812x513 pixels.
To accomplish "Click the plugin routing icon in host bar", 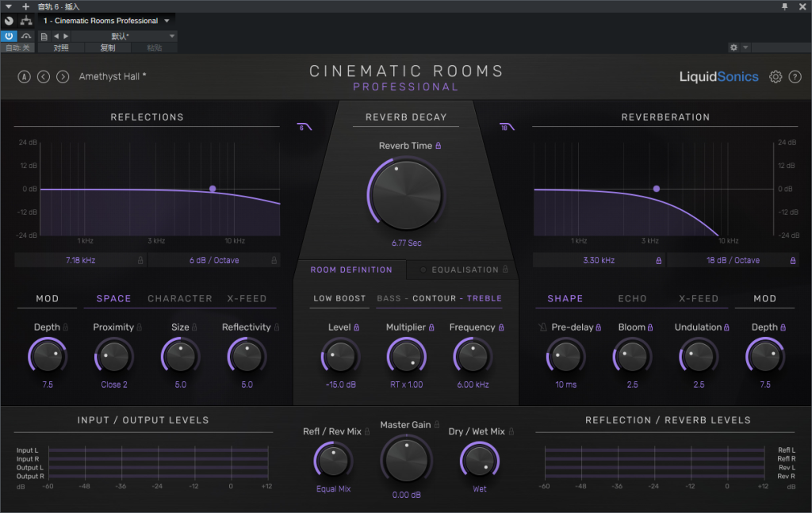I will coord(26,21).
